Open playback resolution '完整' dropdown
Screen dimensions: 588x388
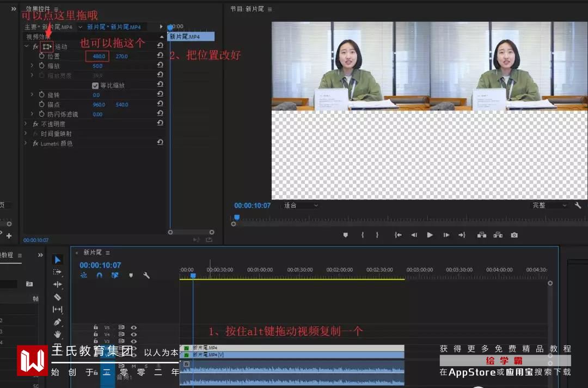pyautogui.click(x=549, y=205)
